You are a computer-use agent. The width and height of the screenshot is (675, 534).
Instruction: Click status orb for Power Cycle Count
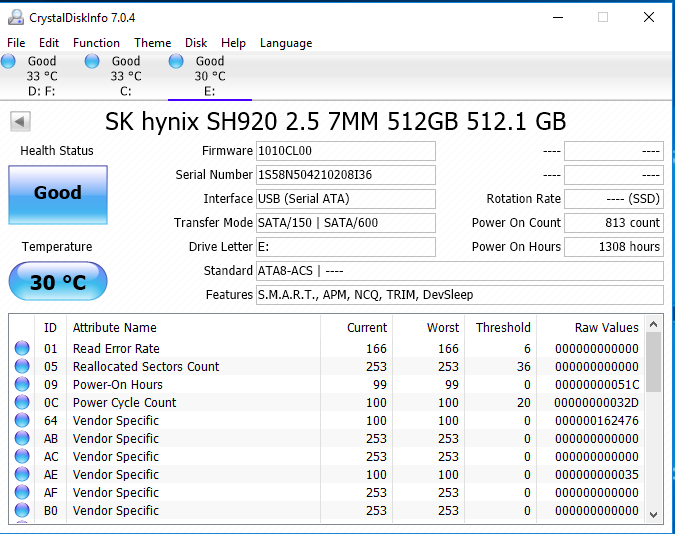[x=22, y=403]
